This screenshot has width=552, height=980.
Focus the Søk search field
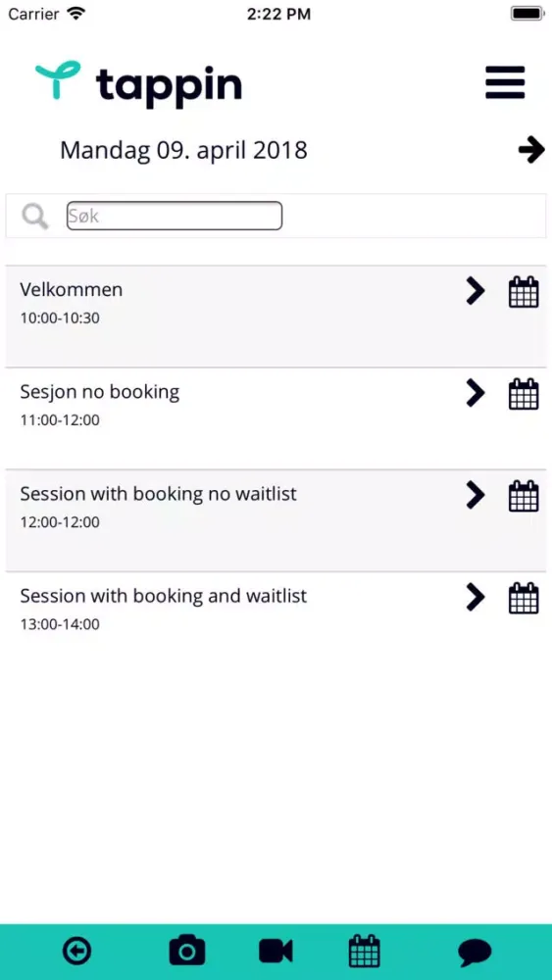coord(175,216)
